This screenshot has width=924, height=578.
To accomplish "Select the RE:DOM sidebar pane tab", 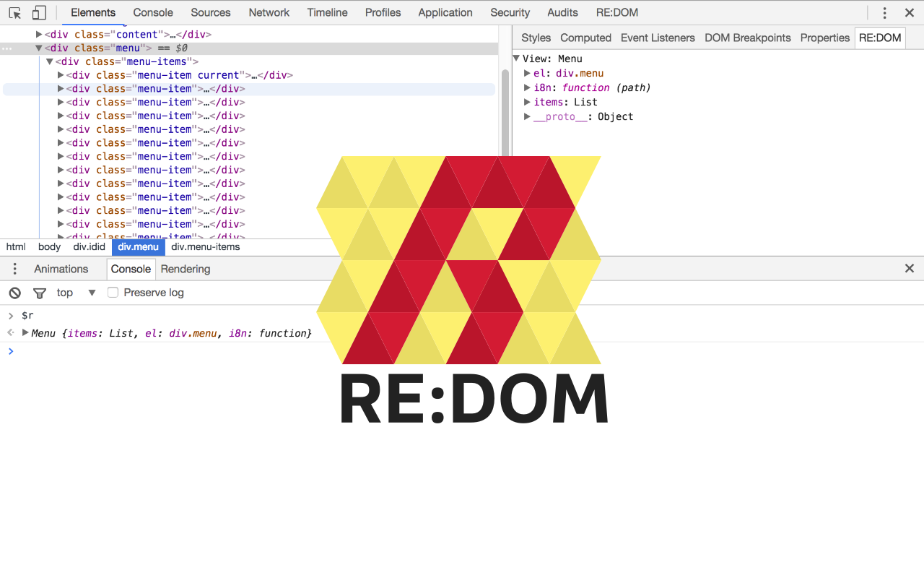I will (x=880, y=38).
